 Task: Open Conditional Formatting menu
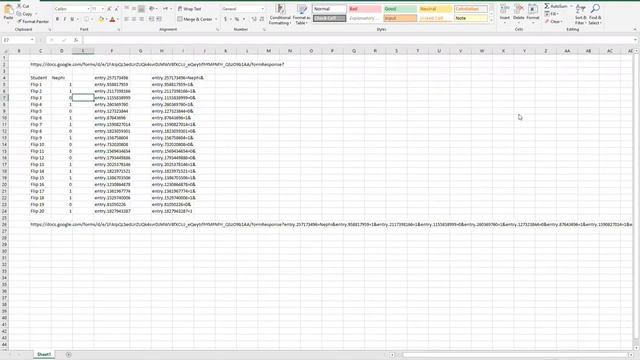pos(280,14)
